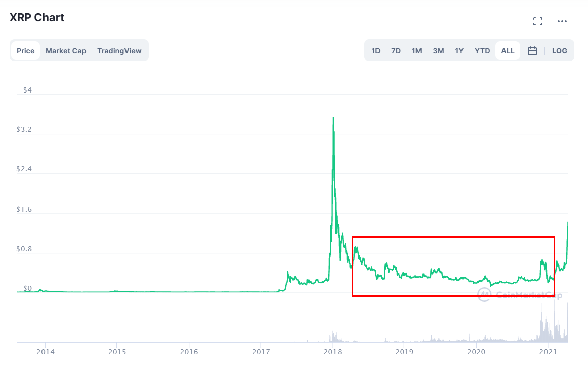Open the calendar date range picker
The width and height of the screenshot is (588, 365).
(532, 51)
